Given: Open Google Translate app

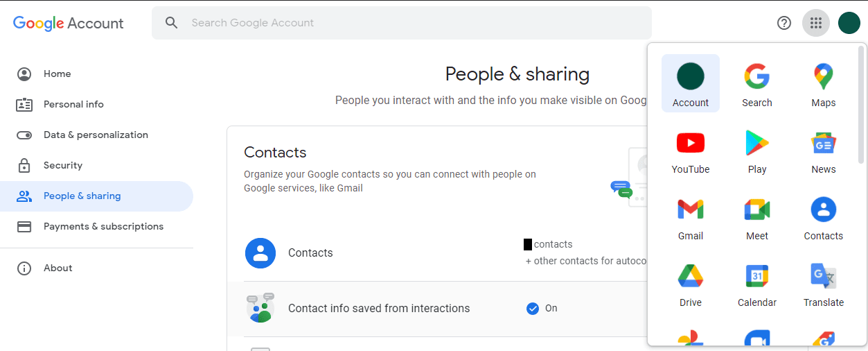Looking at the screenshot, I should click(823, 284).
